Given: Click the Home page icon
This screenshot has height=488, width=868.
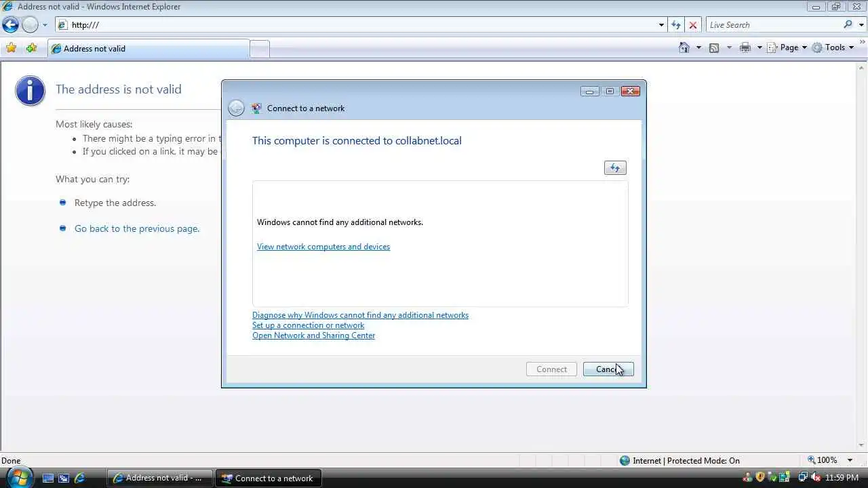Looking at the screenshot, I should tap(684, 47).
